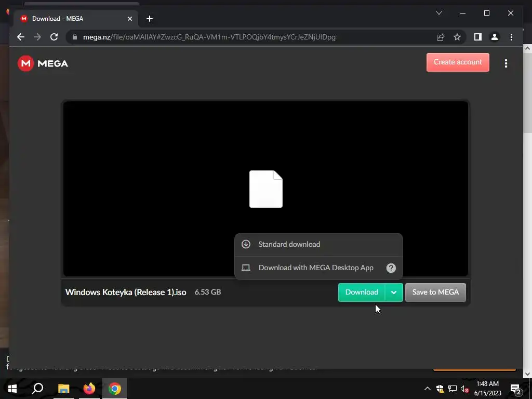Open Firefox from the taskbar
The width and height of the screenshot is (532, 399).
click(89, 389)
